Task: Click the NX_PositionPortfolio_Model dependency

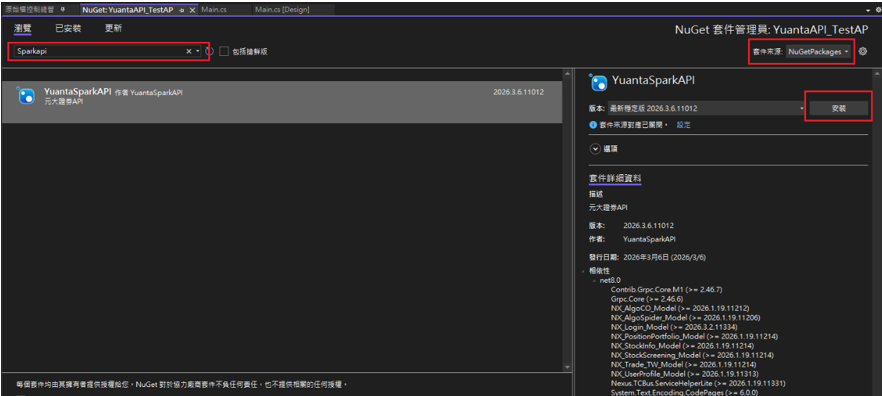Action: [694, 336]
